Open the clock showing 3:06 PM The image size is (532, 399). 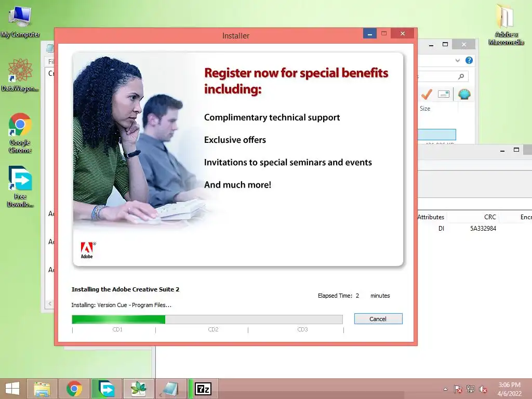[x=509, y=389]
